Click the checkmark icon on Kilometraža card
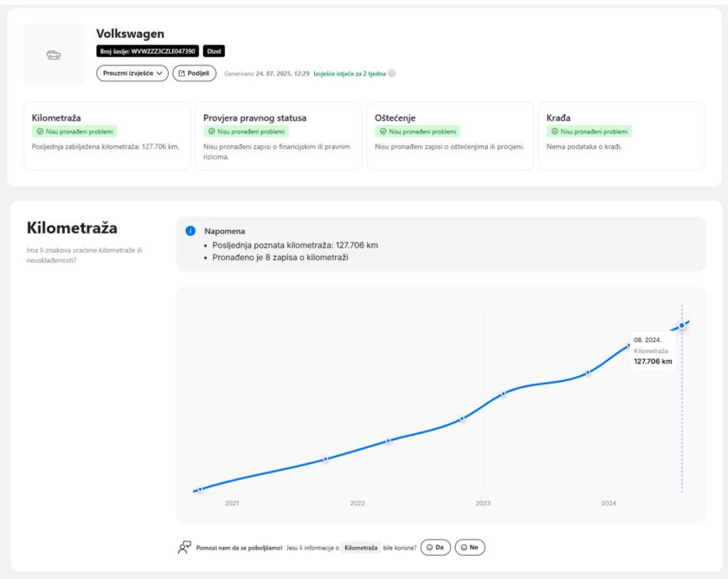This screenshot has height=579, width=728. click(x=38, y=132)
